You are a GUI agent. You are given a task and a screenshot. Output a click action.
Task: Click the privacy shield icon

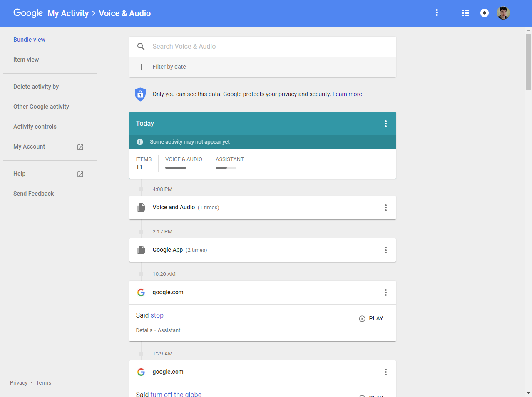[140, 94]
